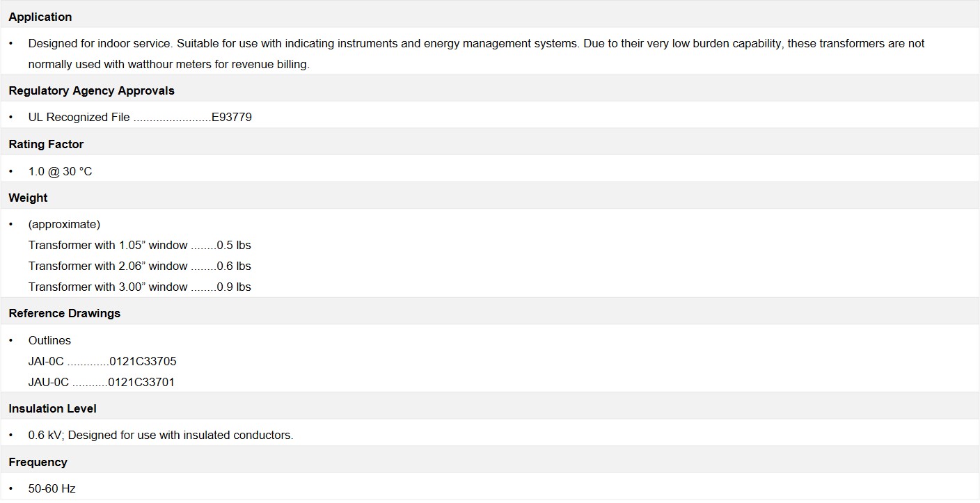Select the 3.00" window transformer weight line
Viewport: 980px width, 503px height.
(x=139, y=287)
